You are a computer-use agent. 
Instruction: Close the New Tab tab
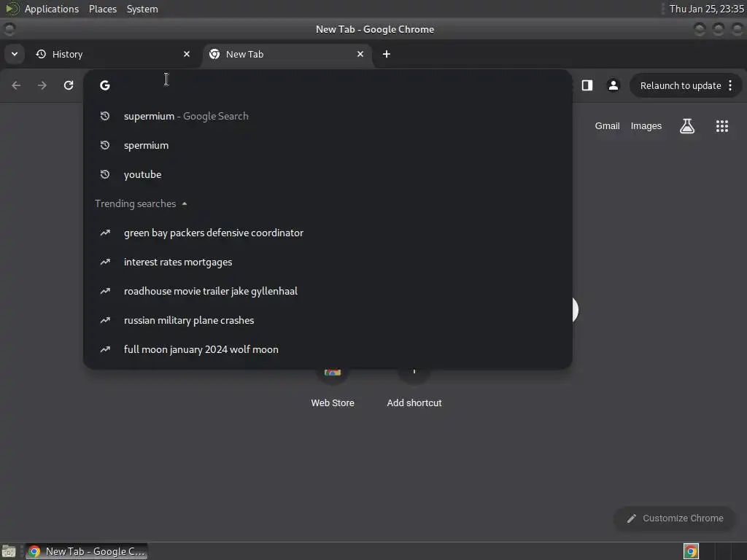(360, 54)
